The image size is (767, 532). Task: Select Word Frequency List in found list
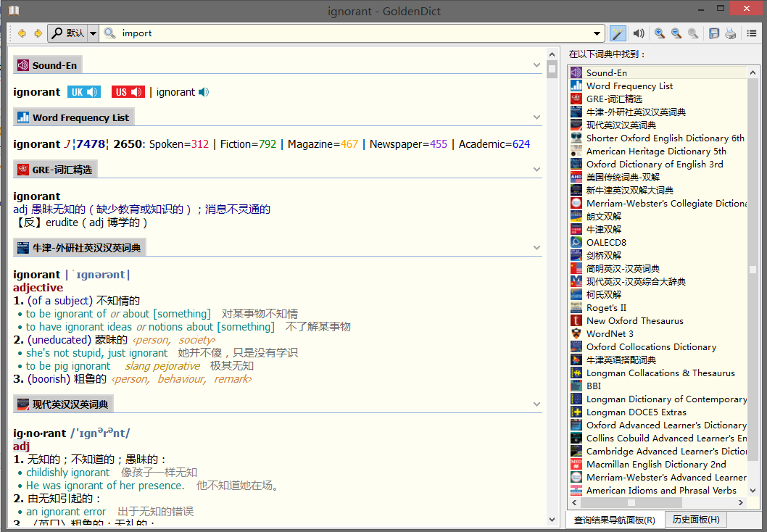coord(658,86)
